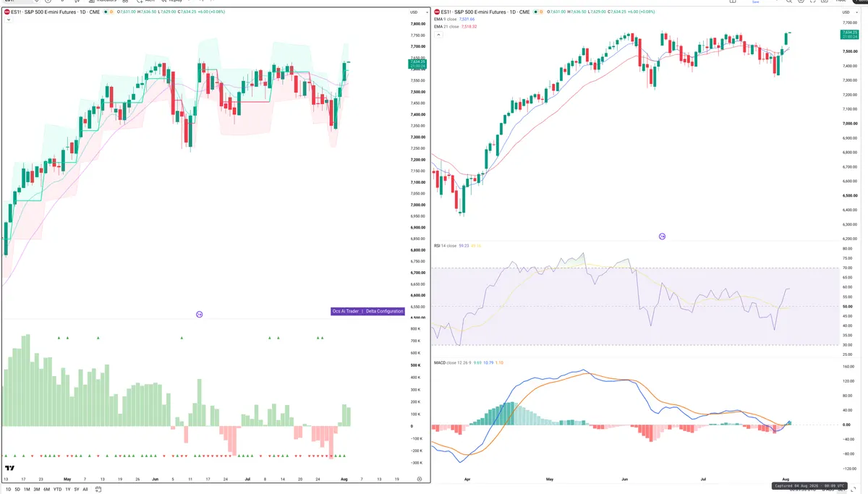Select the 6M time range button
This screenshot has width=868, height=494.
click(x=46, y=490)
